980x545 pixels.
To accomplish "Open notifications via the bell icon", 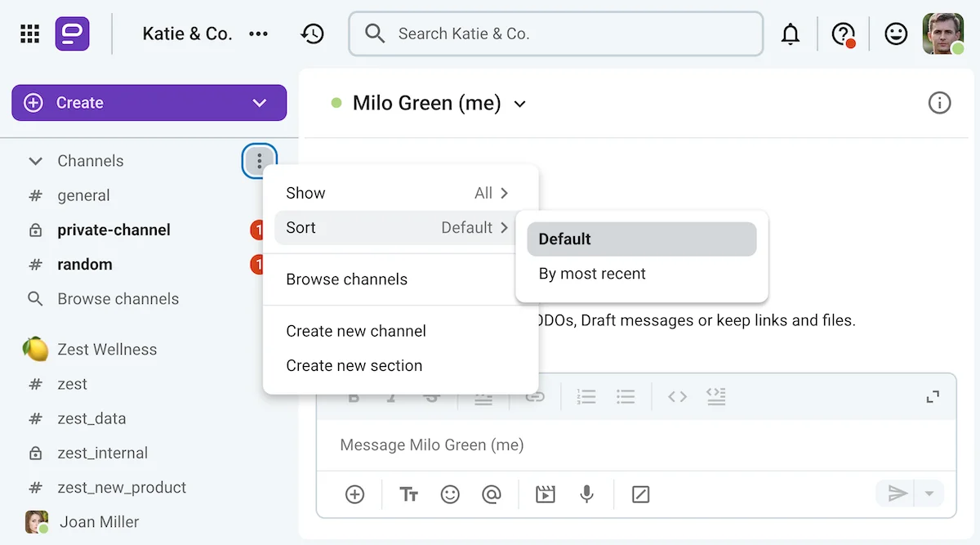I will [x=791, y=34].
